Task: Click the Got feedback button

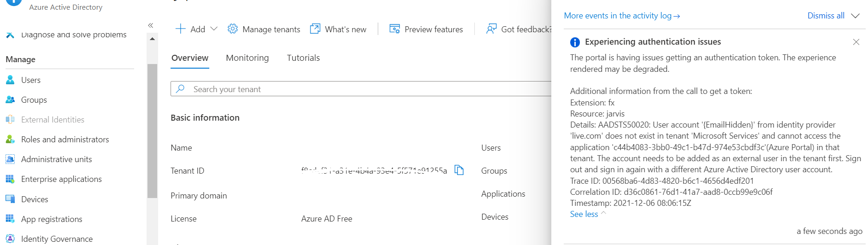Action: pos(519,29)
